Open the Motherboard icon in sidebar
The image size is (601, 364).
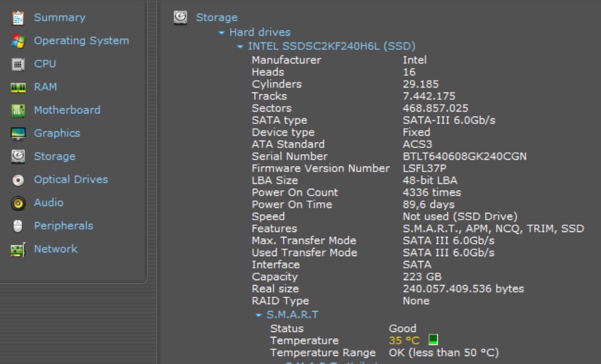coord(18,110)
